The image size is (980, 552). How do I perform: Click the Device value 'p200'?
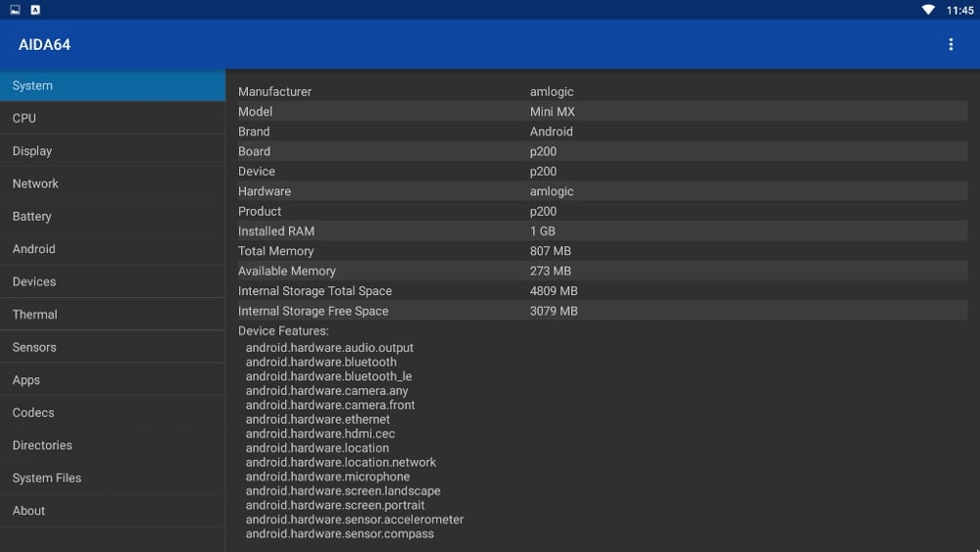coord(543,172)
